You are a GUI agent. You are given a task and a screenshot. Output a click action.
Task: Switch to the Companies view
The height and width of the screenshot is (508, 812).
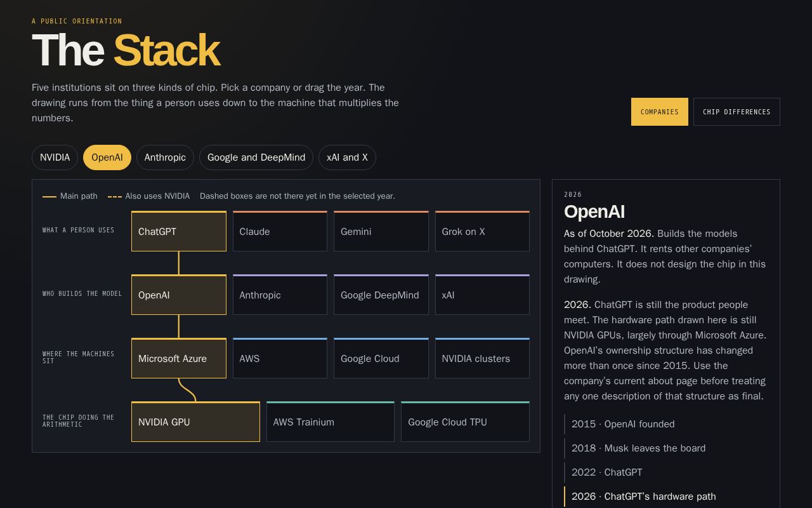point(659,112)
